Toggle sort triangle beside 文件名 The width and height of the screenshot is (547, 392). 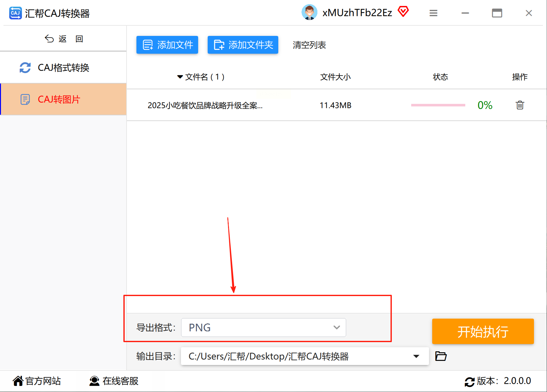pos(180,77)
